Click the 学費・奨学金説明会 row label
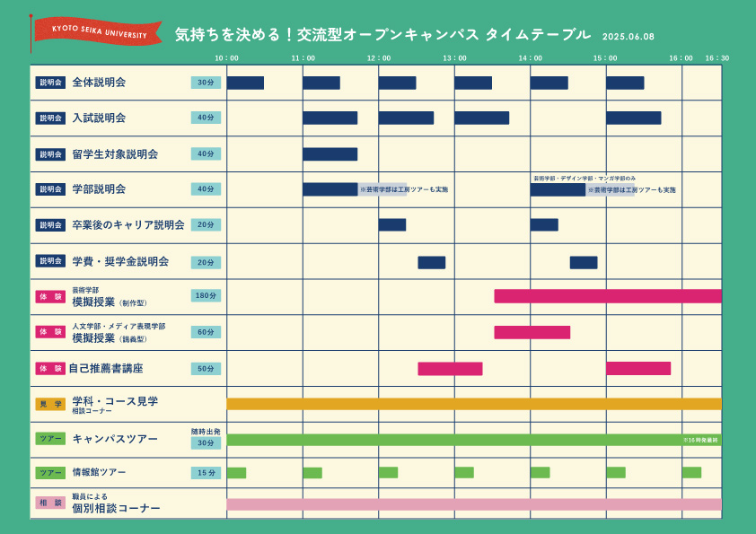This screenshot has height=534, width=756. (x=120, y=261)
